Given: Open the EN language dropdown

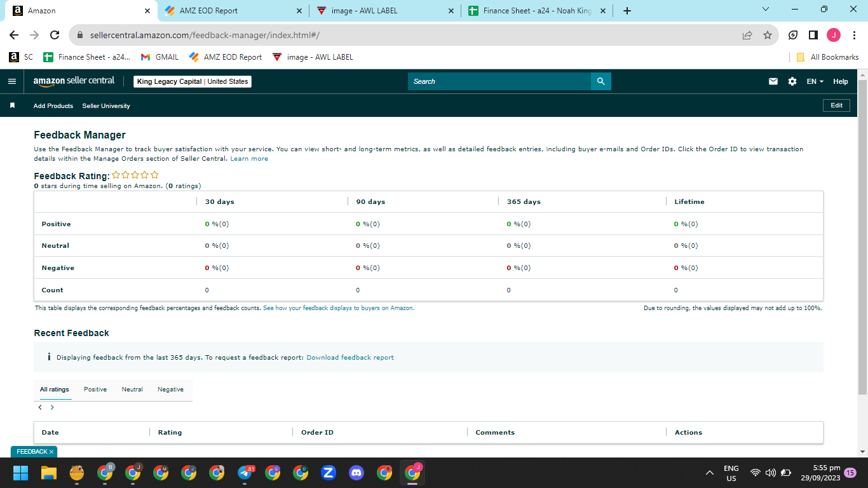Looking at the screenshot, I should tap(815, 81).
